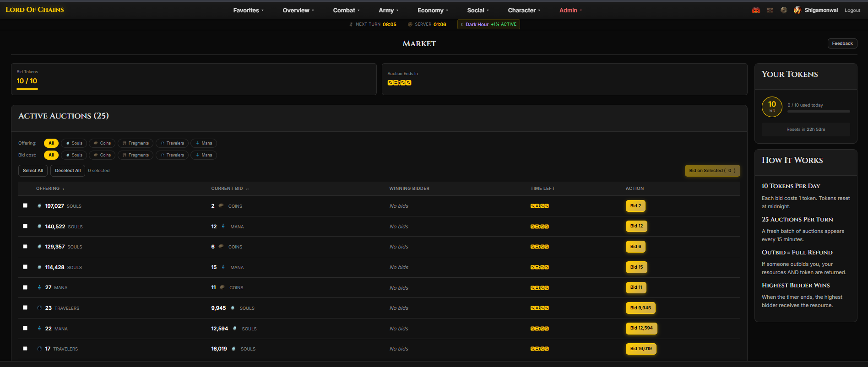Filter Offering by Fragments

click(x=136, y=143)
